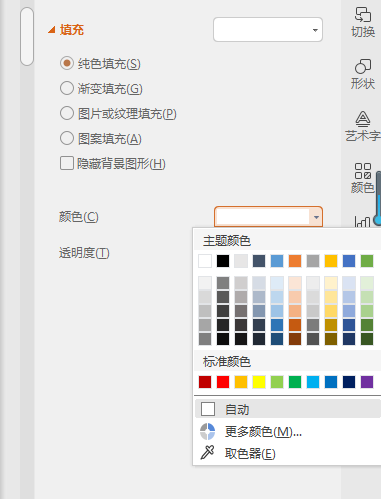Open 更多颜色(M)... menu entry
381x499 pixels.
click(x=263, y=432)
